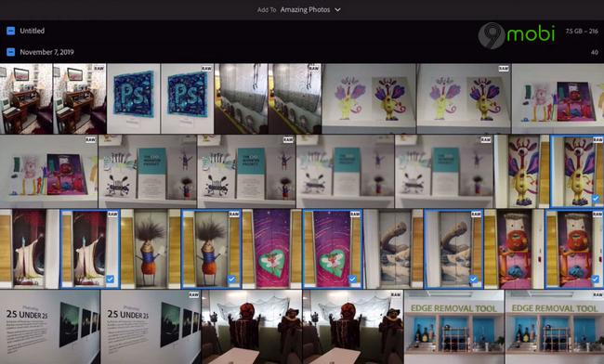Select the hallway photo without RAW badge
Image resolution: width=604 pixels, height=364 pixels.
coord(242,98)
